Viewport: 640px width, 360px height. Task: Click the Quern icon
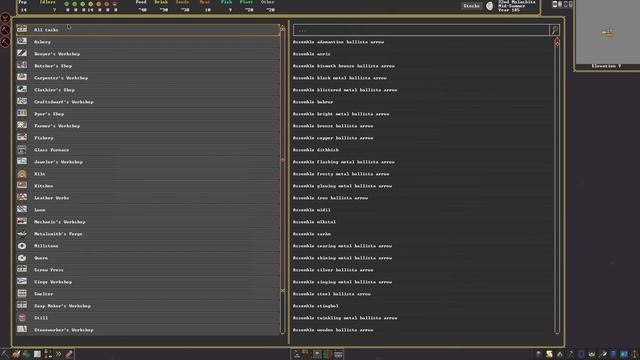pyautogui.click(x=22, y=258)
